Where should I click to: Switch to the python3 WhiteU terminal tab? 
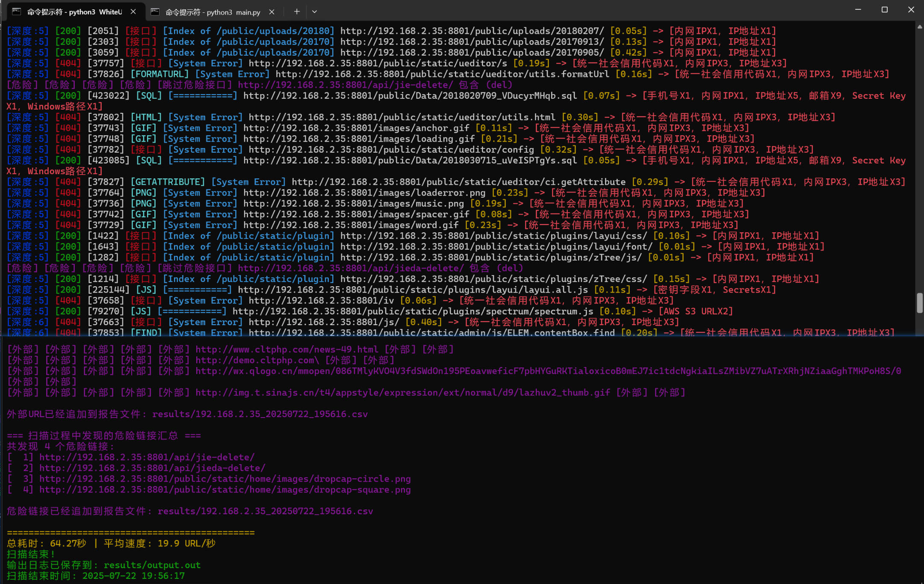pos(74,12)
